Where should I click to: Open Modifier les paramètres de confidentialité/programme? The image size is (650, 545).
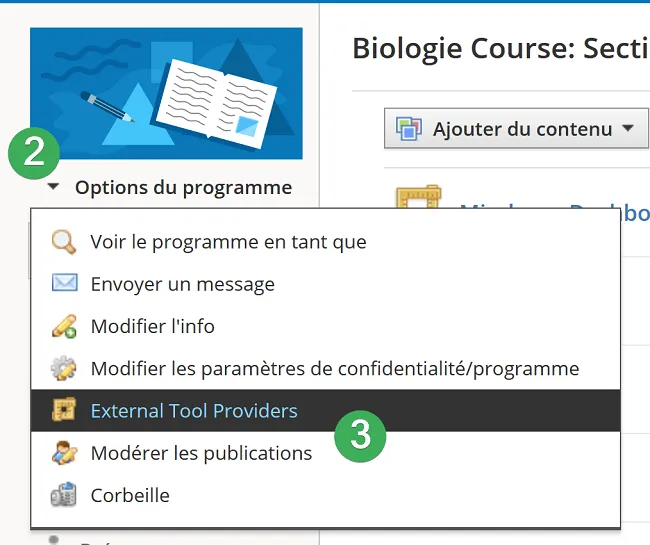coord(335,368)
